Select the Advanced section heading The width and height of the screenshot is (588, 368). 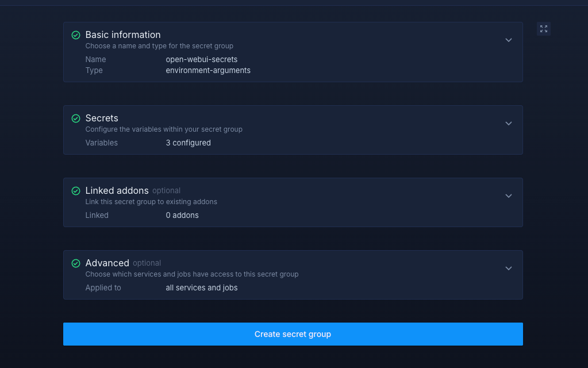coord(107,263)
